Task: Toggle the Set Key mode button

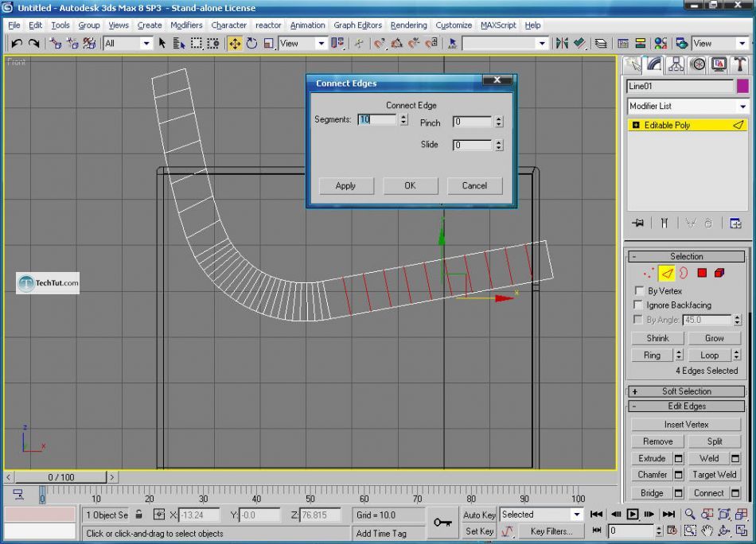Action: click(x=479, y=531)
